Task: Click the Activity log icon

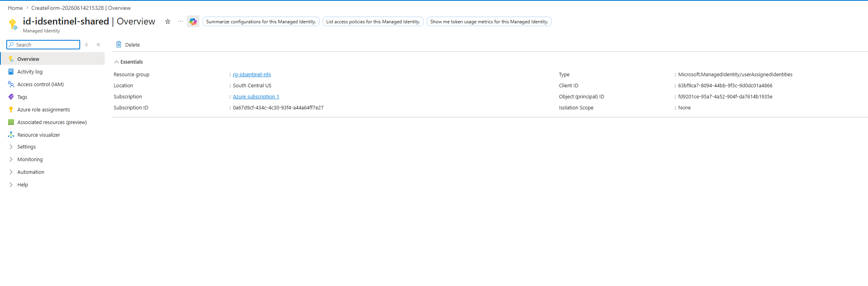Action: [x=11, y=71]
